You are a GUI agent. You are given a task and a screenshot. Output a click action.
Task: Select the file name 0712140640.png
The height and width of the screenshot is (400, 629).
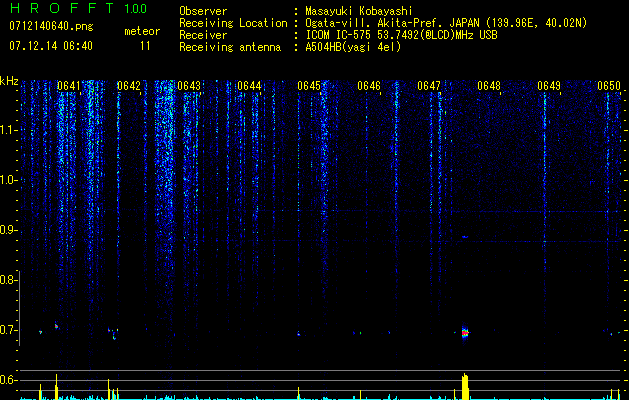click(51, 26)
